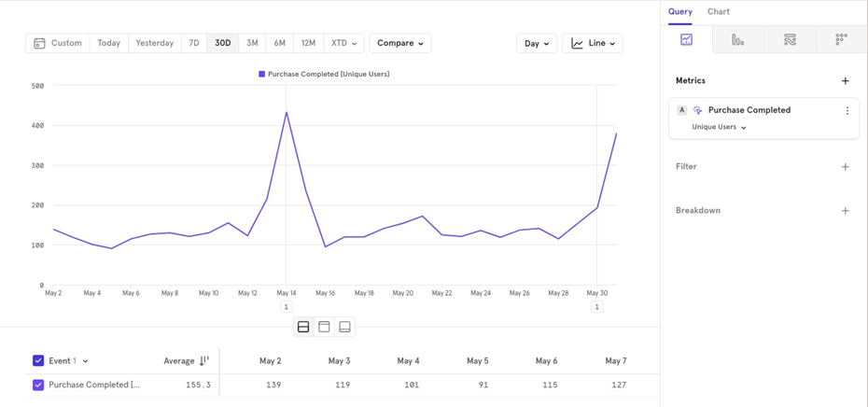
Task: Switch to the Funnels report icon
Action: point(737,40)
